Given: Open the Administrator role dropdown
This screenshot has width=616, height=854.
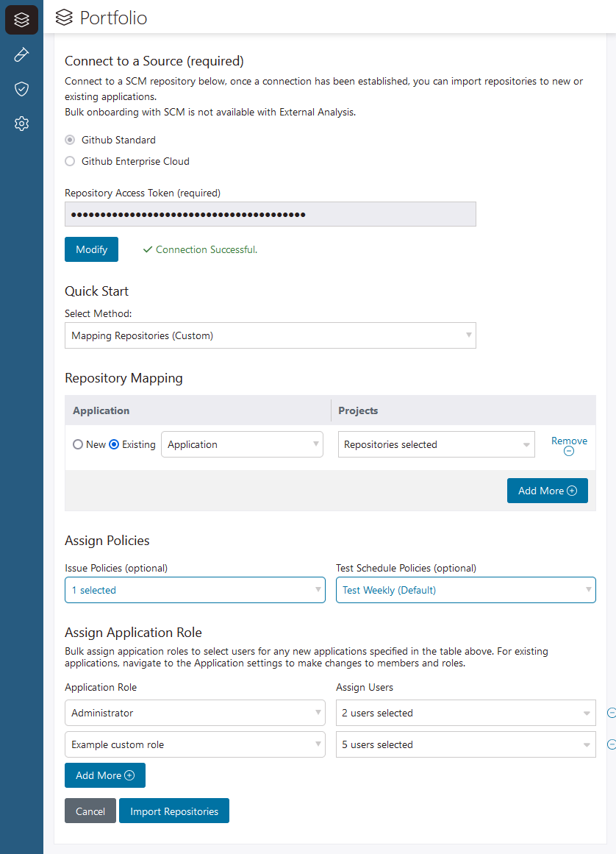Looking at the screenshot, I should pos(195,713).
